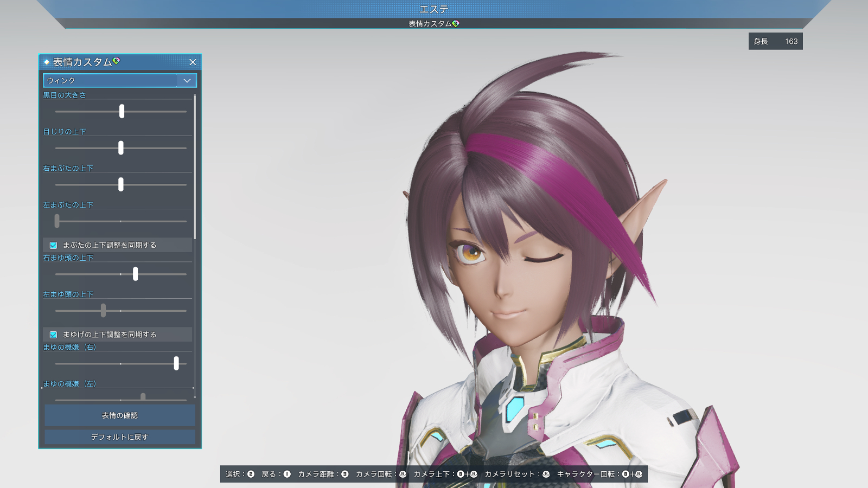Click the diamond icon beside panel title
Screen dimensions: 868x488
click(47, 62)
